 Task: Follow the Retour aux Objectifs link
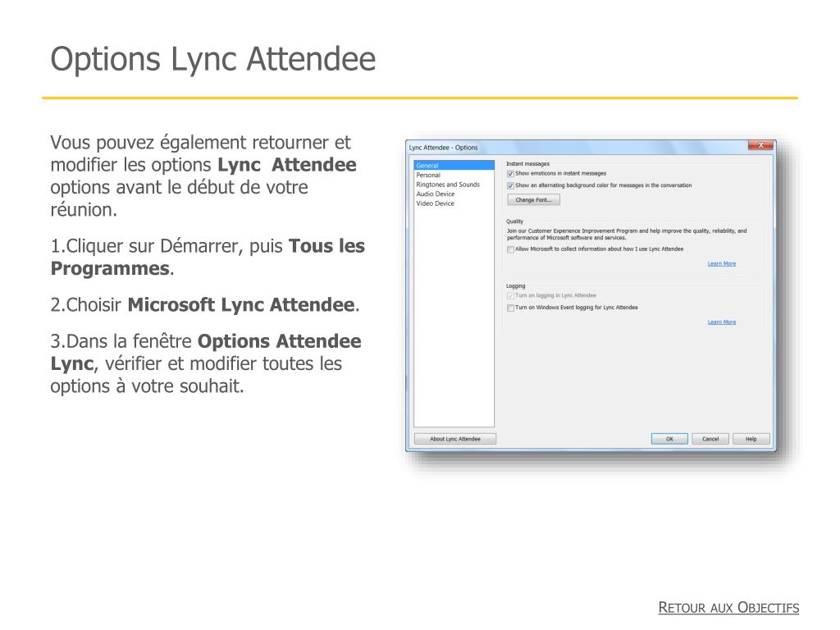[728, 608]
